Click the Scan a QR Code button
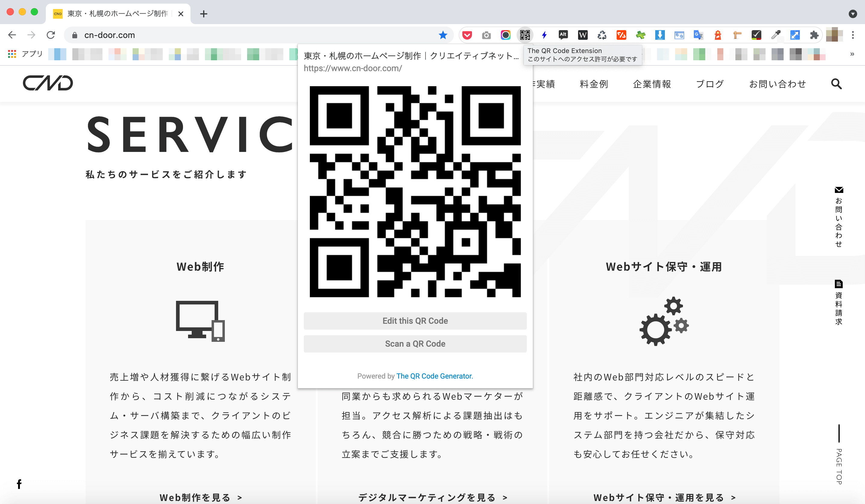The width and height of the screenshot is (865, 504). pyautogui.click(x=415, y=344)
